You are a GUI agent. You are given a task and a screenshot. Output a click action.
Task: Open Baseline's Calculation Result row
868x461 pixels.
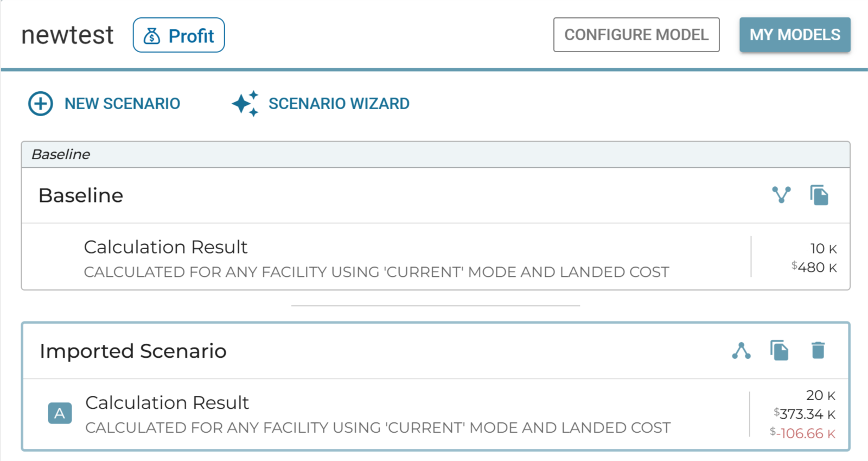pos(165,247)
